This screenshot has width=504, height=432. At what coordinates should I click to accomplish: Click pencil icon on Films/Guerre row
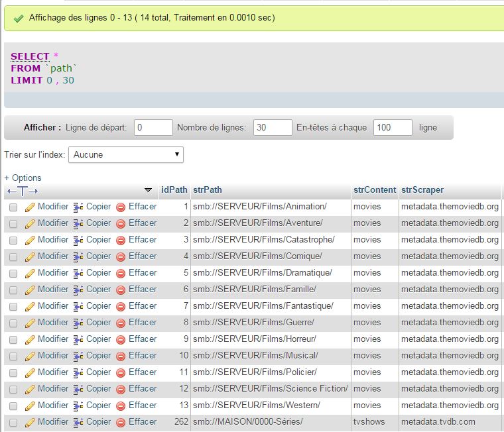[x=30, y=323]
